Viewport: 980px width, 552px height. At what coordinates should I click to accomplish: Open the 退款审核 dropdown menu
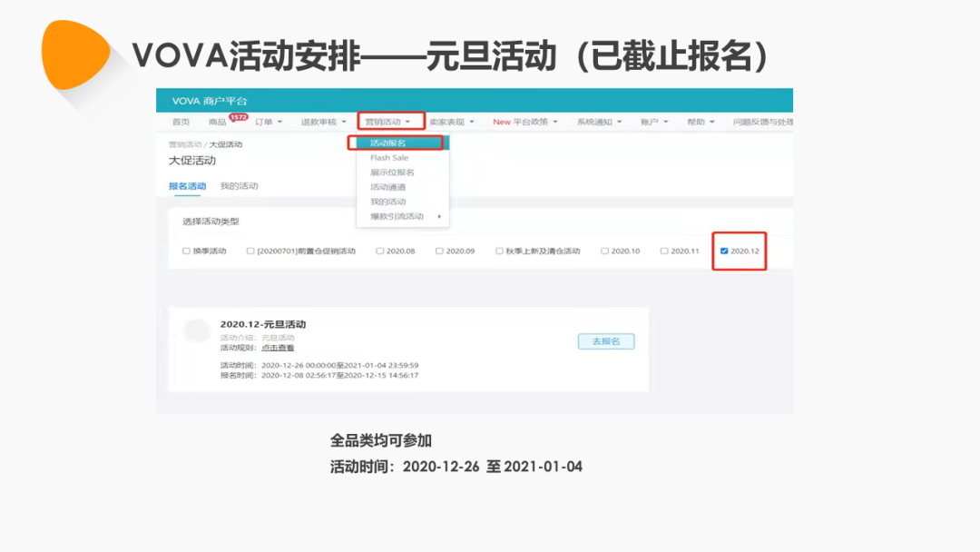pyautogui.click(x=323, y=122)
